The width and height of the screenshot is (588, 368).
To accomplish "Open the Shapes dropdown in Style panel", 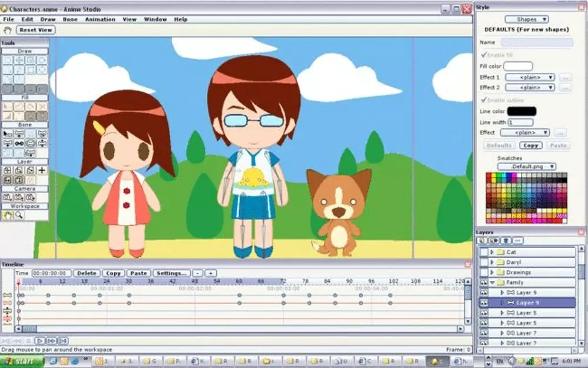I will point(526,19).
